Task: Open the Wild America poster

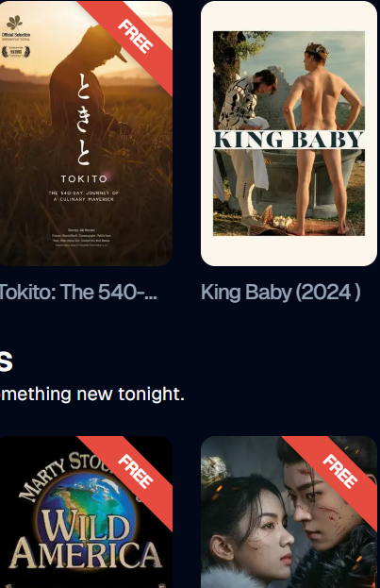Action: (x=86, y=512)
